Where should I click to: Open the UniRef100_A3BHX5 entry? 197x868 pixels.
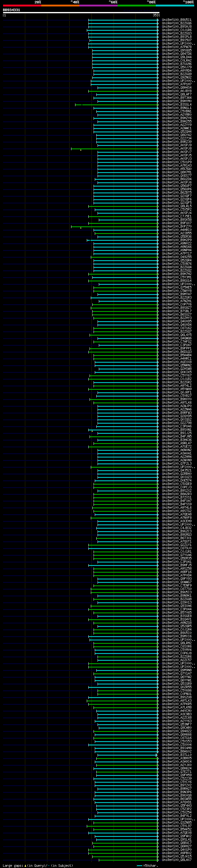pyautogui.click(x=176, y=758)
